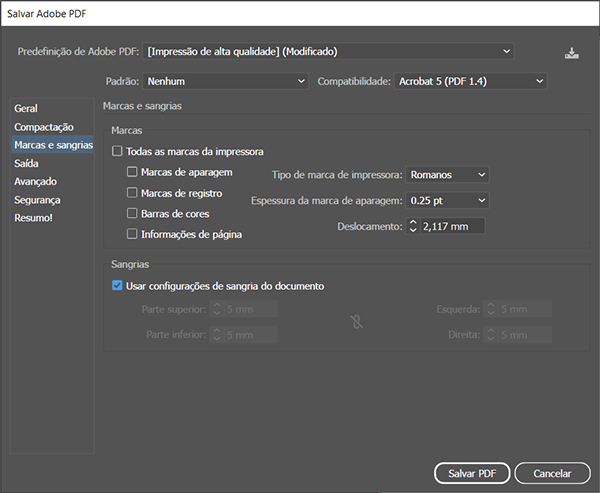Open Tipo de marca de impressora dropdown
600x493 pixels.
(448, 175)
